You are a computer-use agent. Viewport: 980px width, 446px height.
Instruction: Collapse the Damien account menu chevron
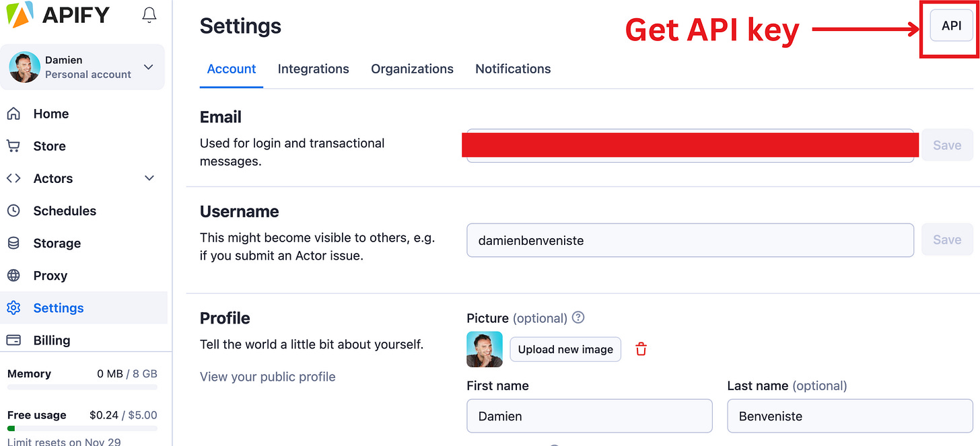[148, 67]
